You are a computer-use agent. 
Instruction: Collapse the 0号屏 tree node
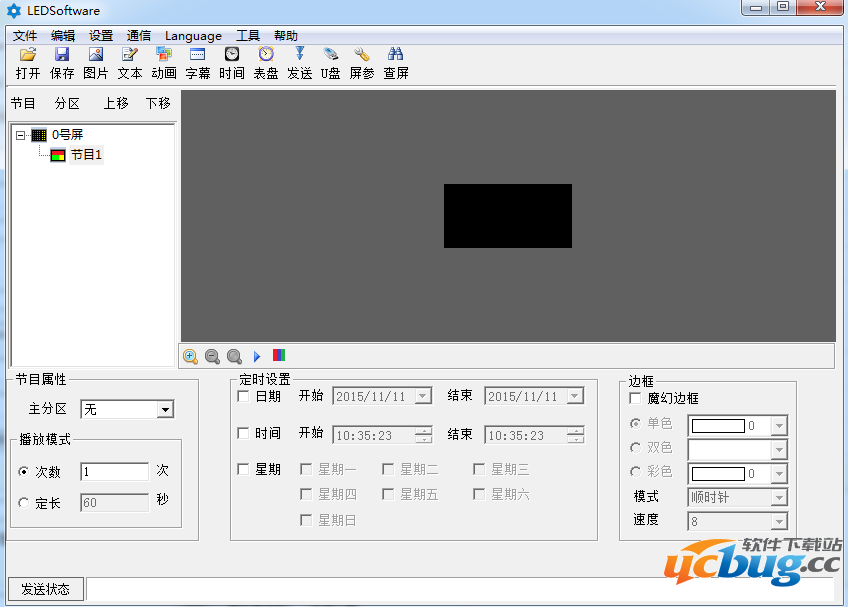[19, 134]
